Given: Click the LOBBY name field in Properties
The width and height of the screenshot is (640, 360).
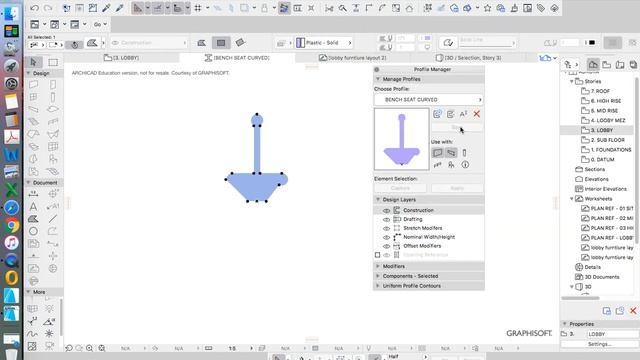Looking at the screenshot, I should coord(612,334).
